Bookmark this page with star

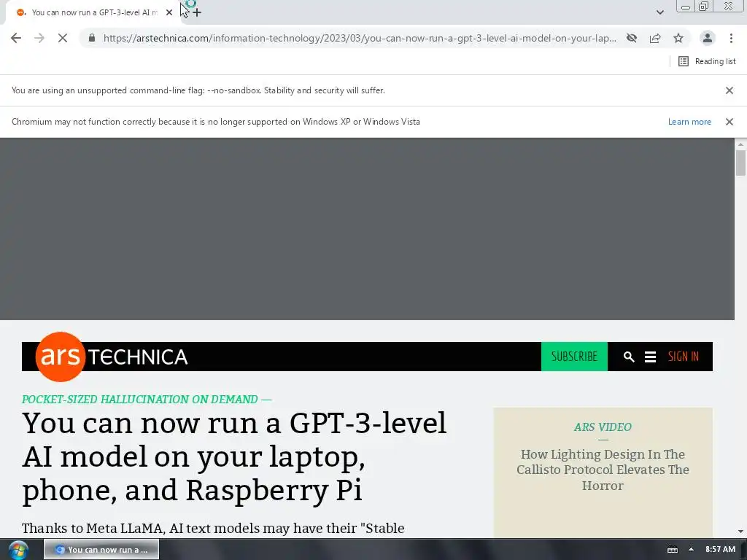(x=678, y=38)
